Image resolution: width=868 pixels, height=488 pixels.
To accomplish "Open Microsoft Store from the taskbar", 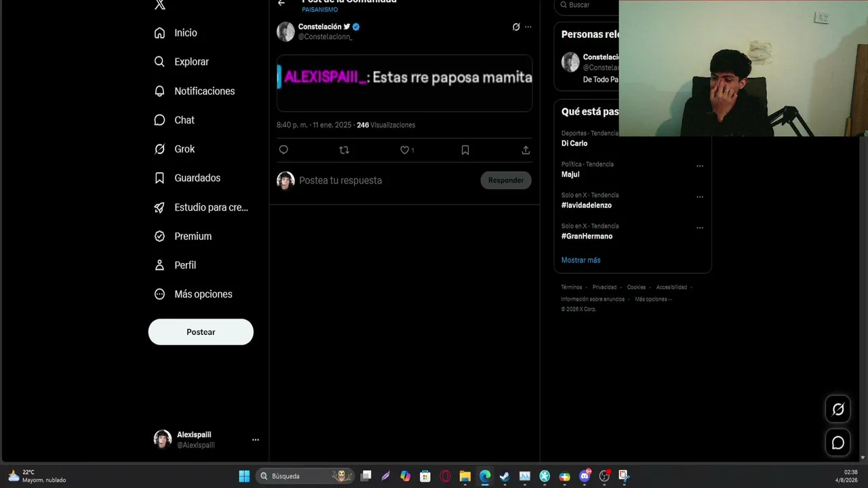I will pos(425,476).
